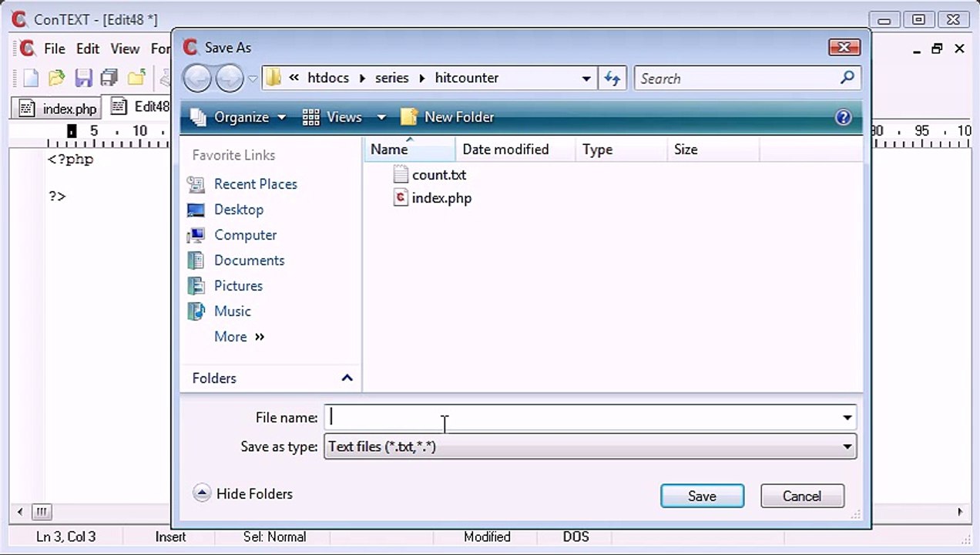Click the Recent Places icon

(196, 184)
